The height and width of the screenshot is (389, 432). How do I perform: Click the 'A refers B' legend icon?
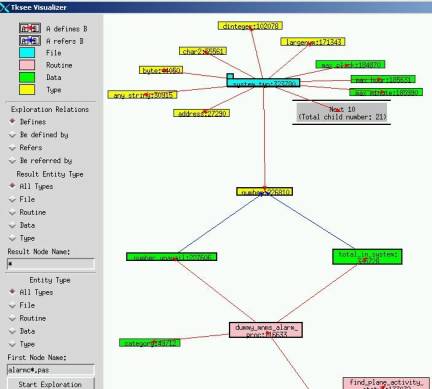pyautogui.click(x=30, y=41)
